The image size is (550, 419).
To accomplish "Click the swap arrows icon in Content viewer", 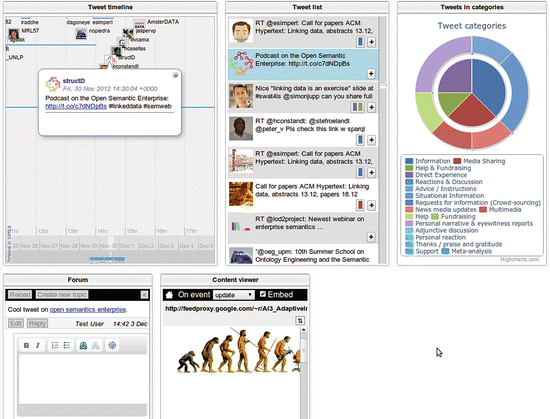I will click(300, 320).
